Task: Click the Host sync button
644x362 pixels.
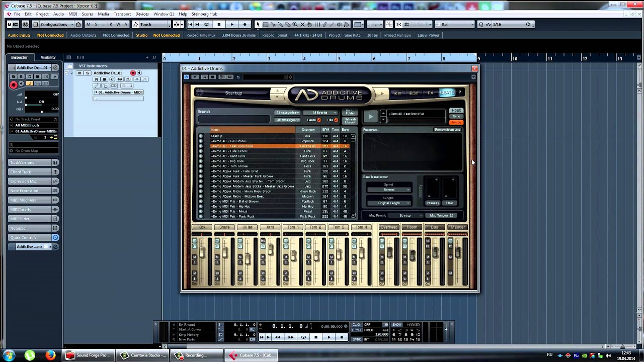Action: pos(456,111)
